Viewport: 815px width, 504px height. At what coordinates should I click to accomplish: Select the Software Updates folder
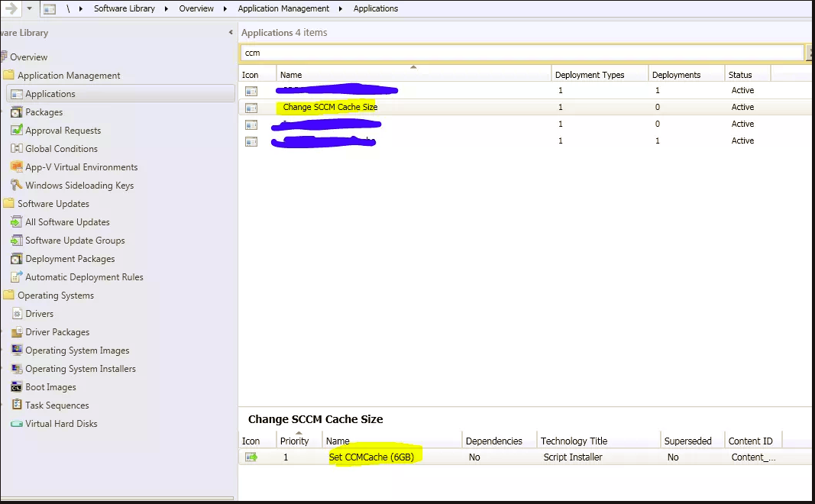point(53,204)
